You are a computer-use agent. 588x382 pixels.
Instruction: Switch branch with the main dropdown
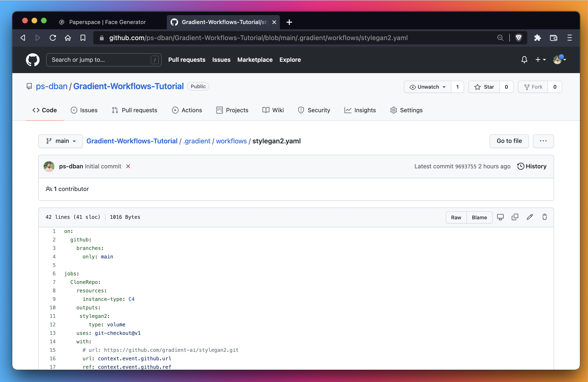coord(61,141)
